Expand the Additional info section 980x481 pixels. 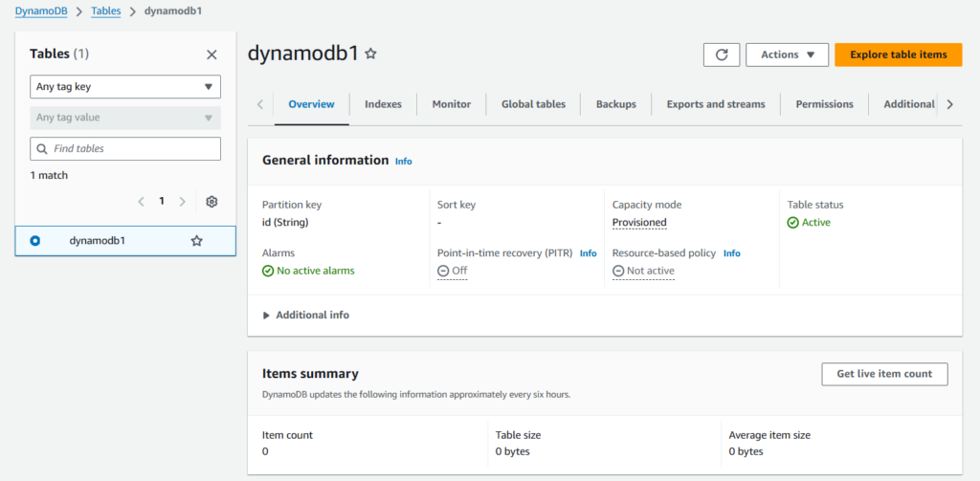coord(306,315)
